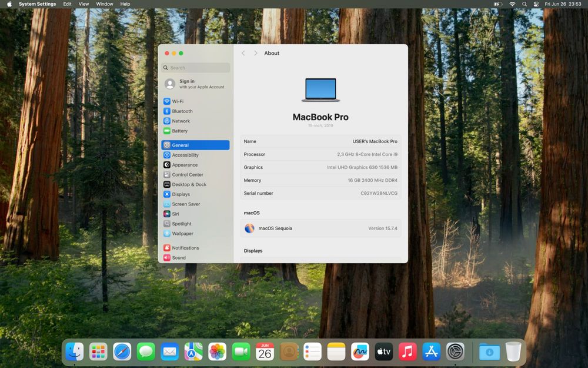
Task: Click the macOS Sequoia row
Action: [320, 228]
